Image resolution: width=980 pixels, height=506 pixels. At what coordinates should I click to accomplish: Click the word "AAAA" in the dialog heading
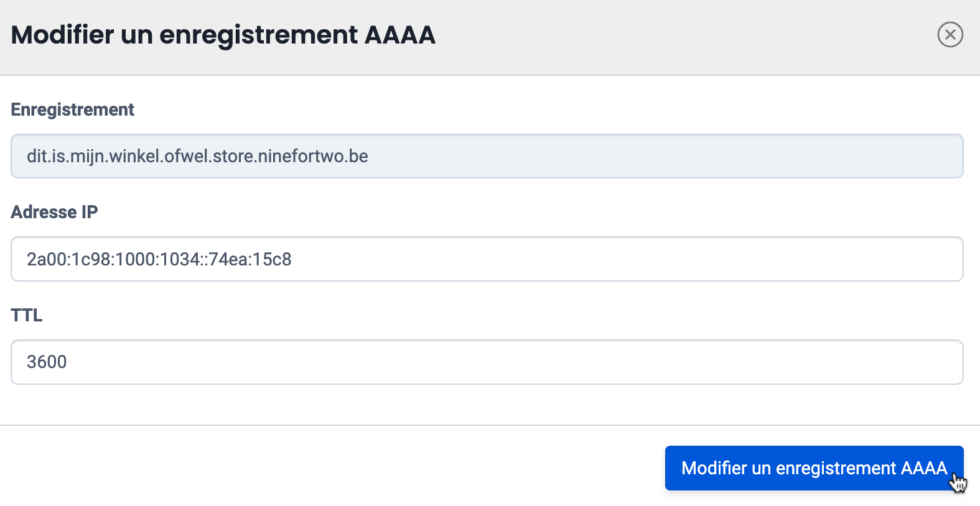click(400, 35)
